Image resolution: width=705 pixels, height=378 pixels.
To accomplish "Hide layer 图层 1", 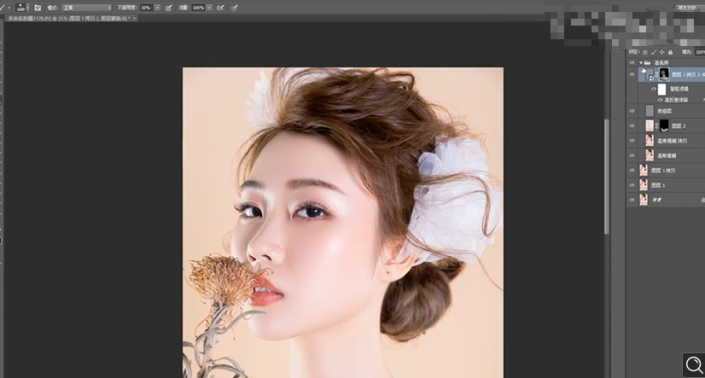I will (x=632, y=185).
